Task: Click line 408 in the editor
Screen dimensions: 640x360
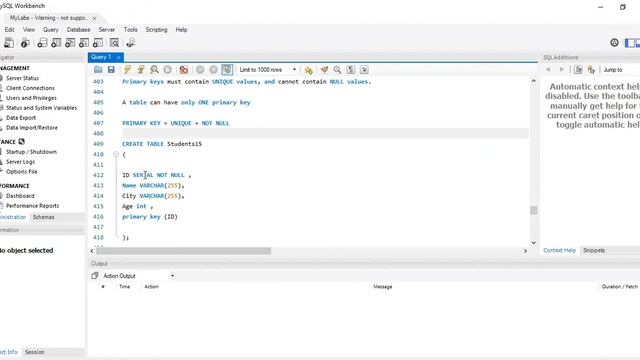Action: point(325,133)
